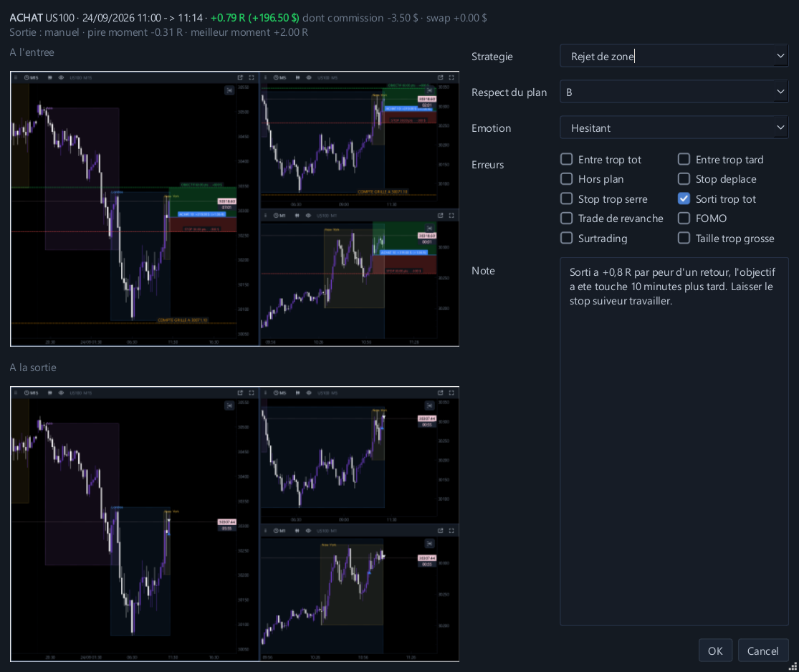This screenshot has height=672, width=799.
Task: Check the 'Taille trop grosse' checkbox
Action: click(684, 238)
